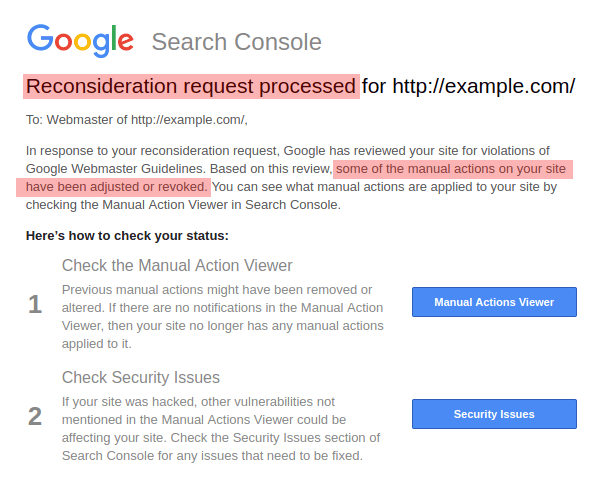Click the Google logo
Screen dimensions: 606x492
click(x=80, y=40)
